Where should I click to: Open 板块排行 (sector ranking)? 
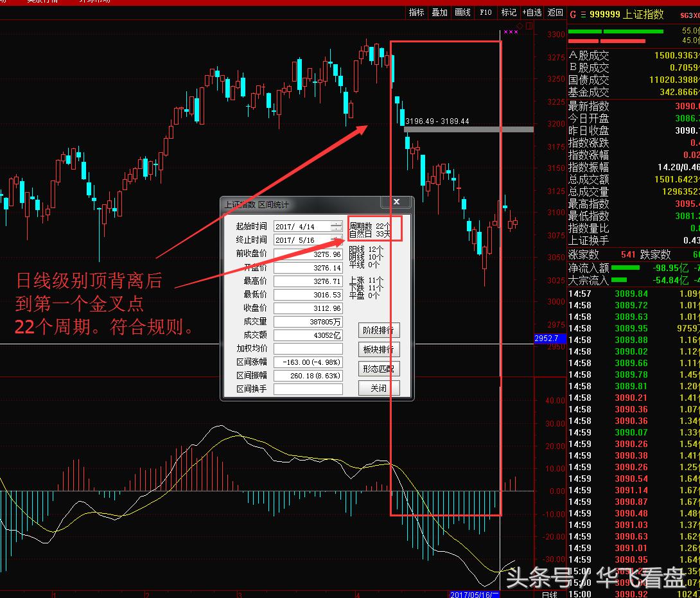(x=378, y=349)
